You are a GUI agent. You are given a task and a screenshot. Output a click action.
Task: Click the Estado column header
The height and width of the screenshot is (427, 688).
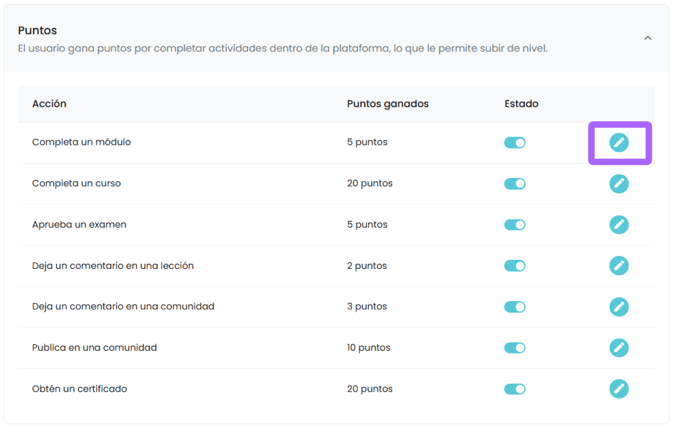pyautogui.click(x=521, y=104)
